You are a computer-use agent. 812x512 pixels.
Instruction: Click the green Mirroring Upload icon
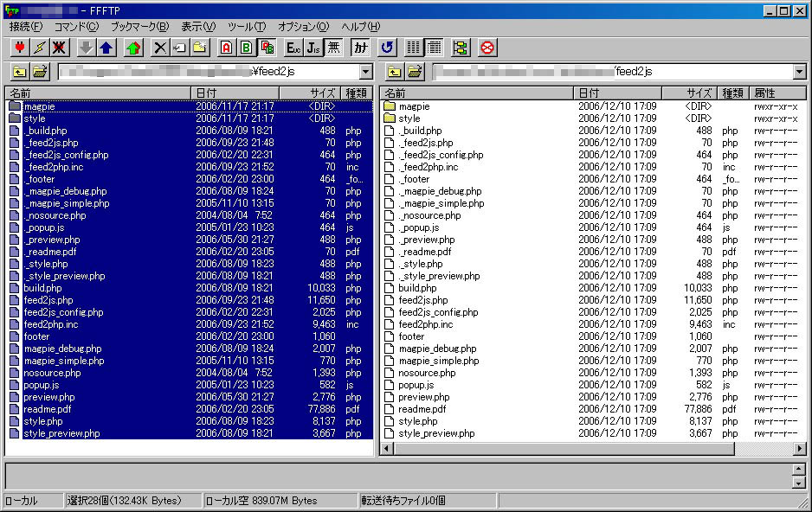[133, 48]
